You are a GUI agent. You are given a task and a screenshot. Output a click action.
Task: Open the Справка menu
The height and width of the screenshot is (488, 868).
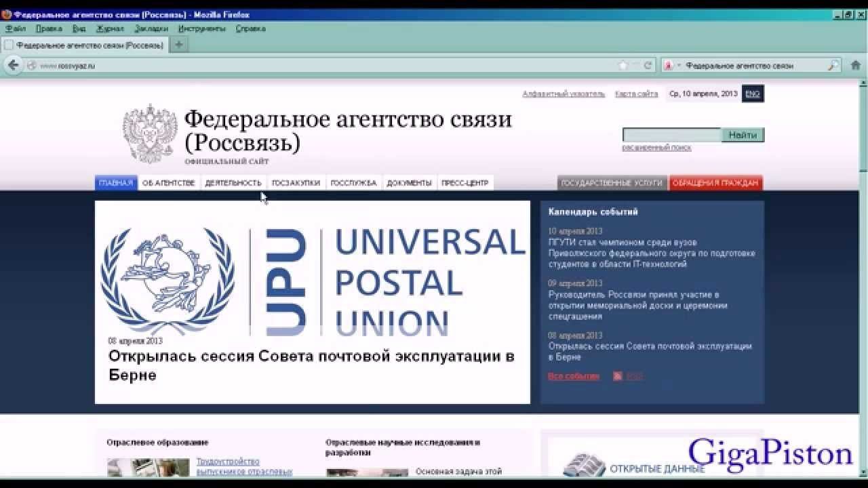251,28
